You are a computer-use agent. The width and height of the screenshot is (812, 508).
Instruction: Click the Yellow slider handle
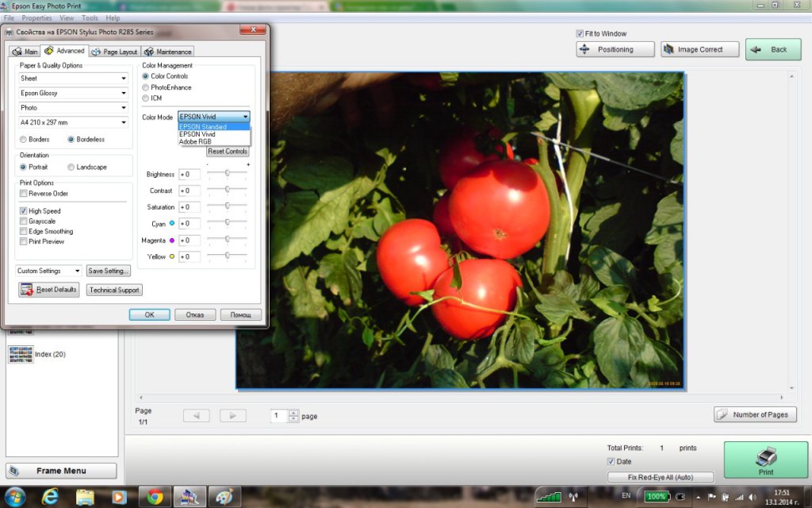click(227, 256)
